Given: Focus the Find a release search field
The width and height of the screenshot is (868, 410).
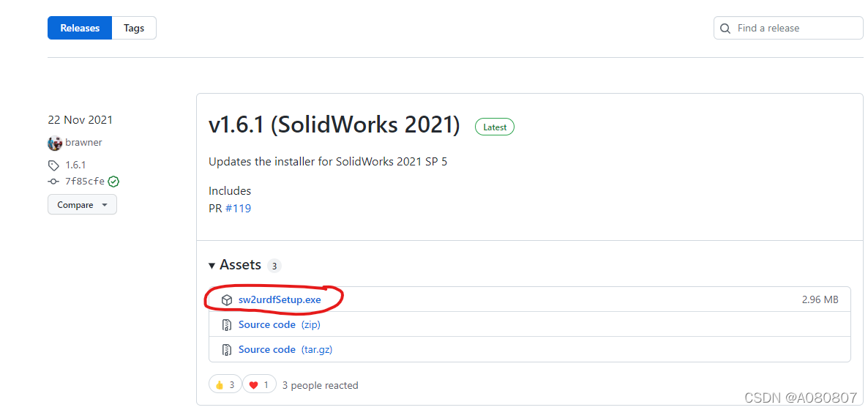Looking at the screenshot, I should pos(788,28).
